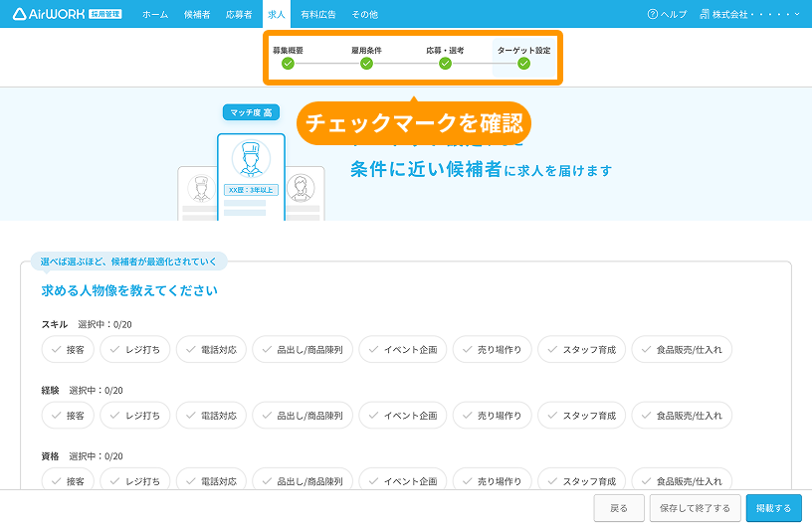
Task: Click the 応募・選考 step checkmark
Action: pyautogui.click(x=446, y=64)
